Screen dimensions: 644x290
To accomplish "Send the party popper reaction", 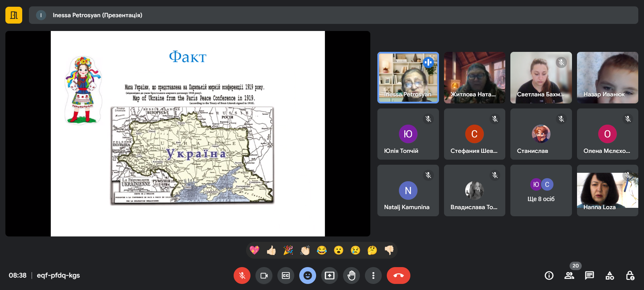I will point(288,250).
